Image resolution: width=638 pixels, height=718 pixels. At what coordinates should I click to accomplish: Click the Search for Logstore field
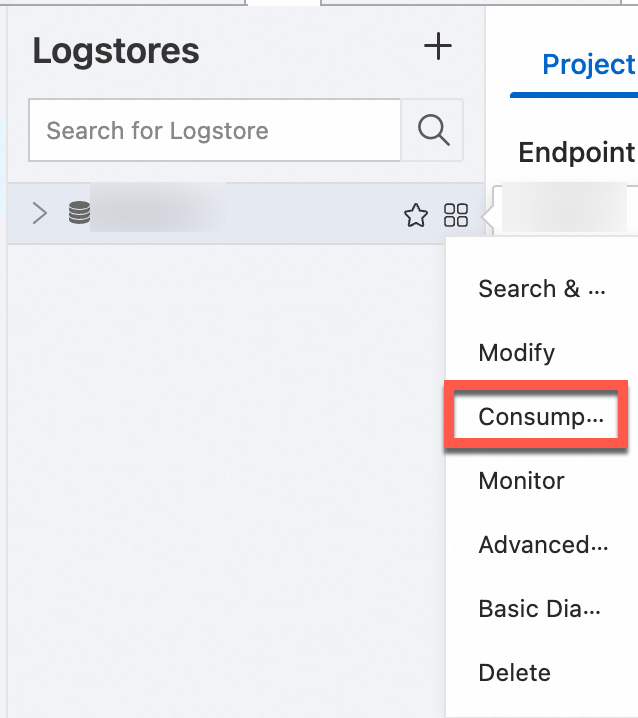tap(215, 130)
